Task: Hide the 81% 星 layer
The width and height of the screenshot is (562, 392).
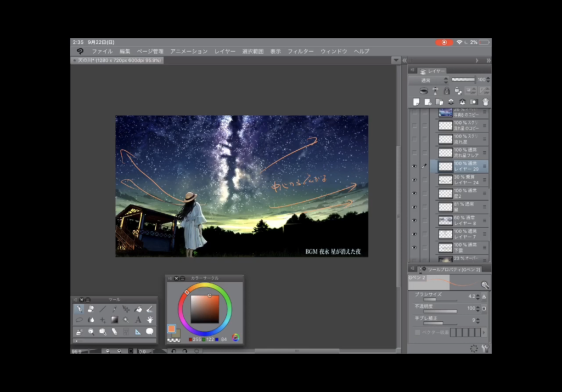Action: [x=414, y=207]
